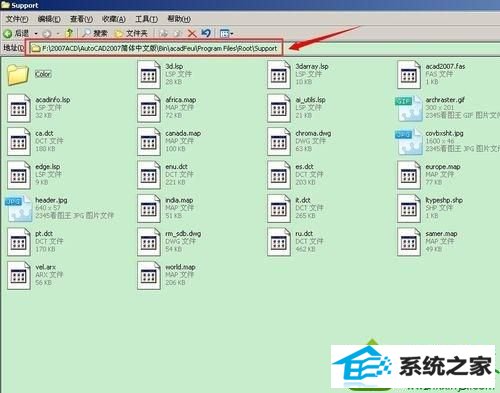Open the 帮助(H) menu
The image size is (500, 393).
[x=179, y=19]
